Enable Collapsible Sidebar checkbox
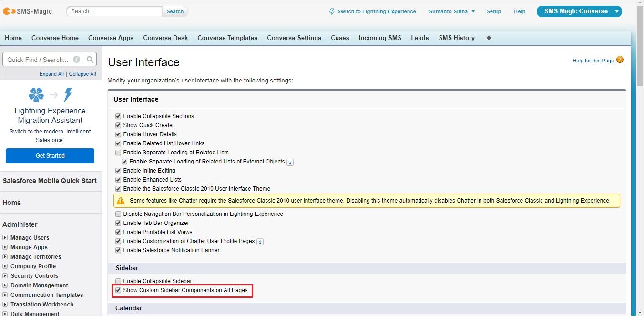Screen dimensions: 644x316 click(x=118, y=281)
